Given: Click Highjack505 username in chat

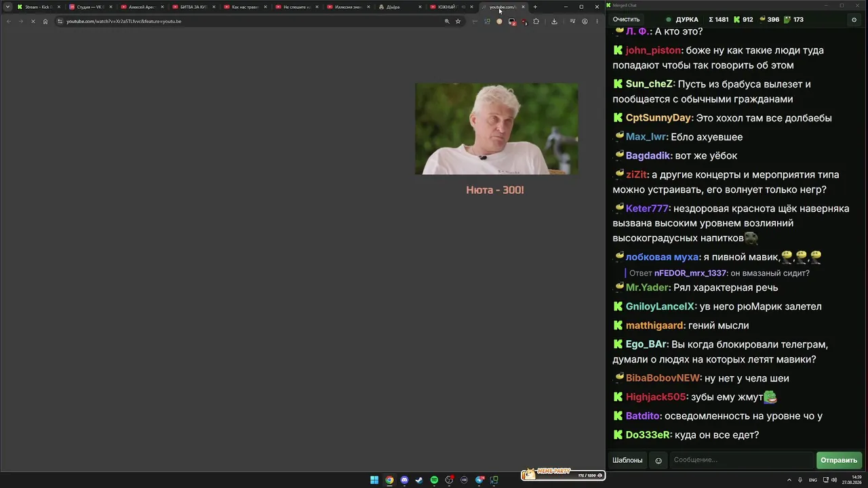Looking at the screenshot, I should [656, 397].
